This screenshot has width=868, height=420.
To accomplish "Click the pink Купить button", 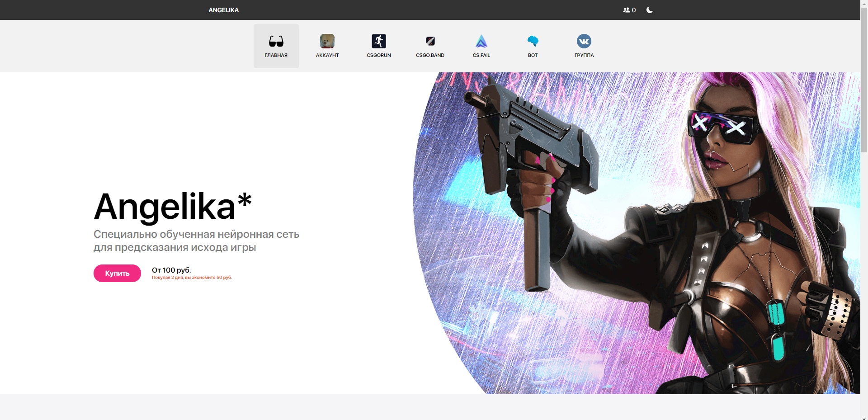I will click(117, 273).
